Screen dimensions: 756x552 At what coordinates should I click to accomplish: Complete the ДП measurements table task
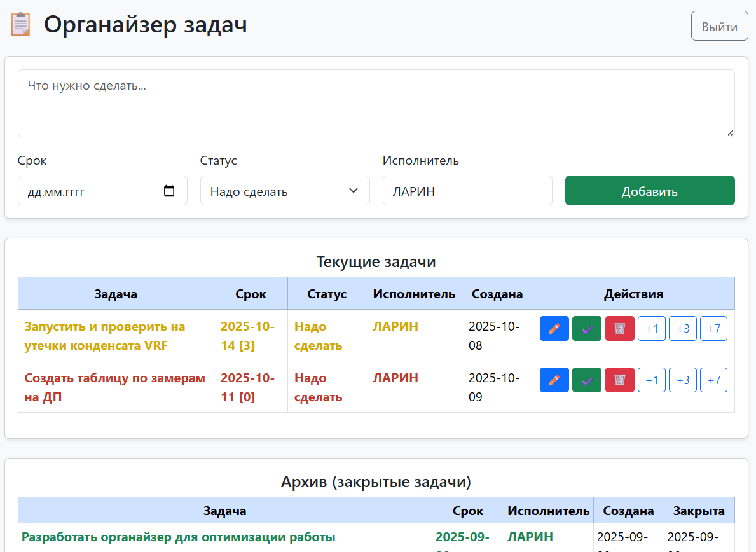587,380
